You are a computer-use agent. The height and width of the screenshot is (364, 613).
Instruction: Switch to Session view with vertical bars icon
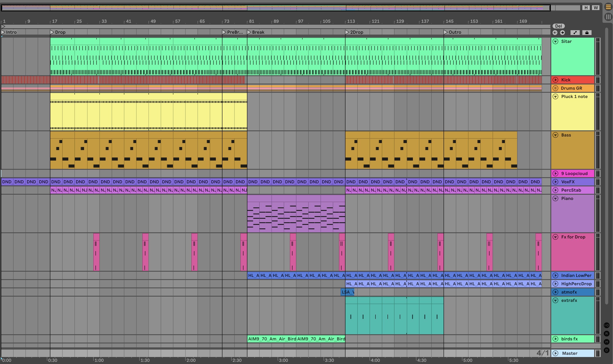click(608, 17)
